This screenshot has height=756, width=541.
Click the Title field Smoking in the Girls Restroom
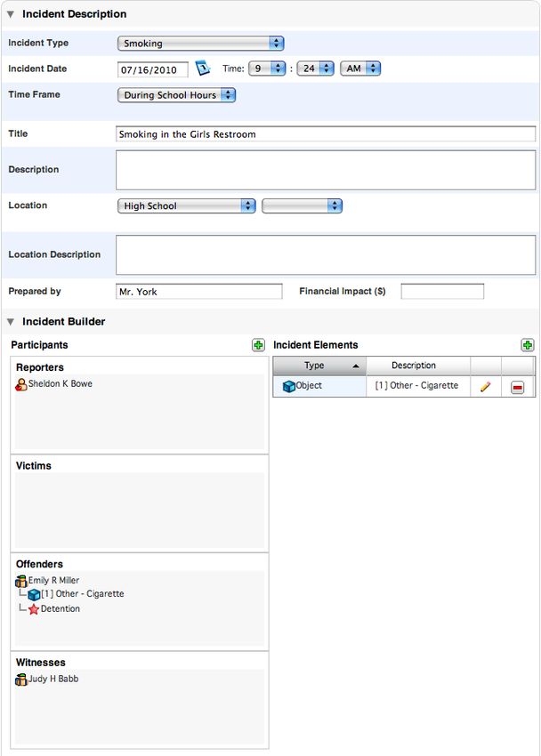326,134
